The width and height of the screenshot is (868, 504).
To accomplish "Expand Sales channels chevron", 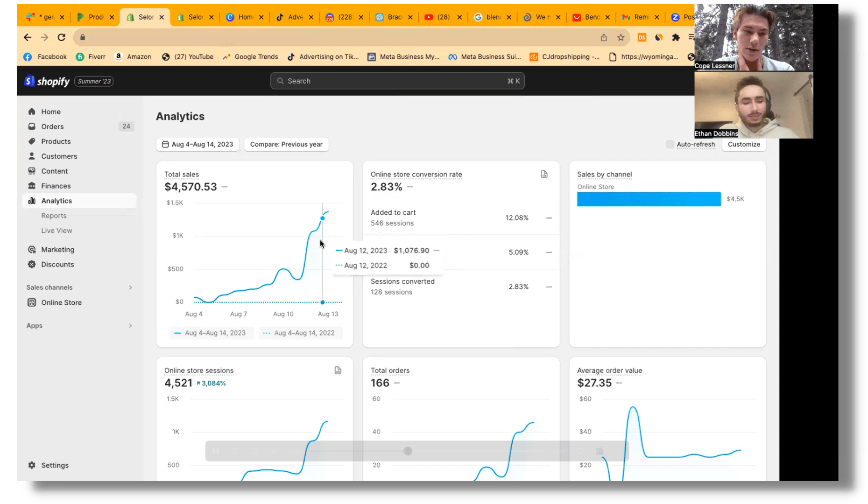I will (x=130, y=287).
